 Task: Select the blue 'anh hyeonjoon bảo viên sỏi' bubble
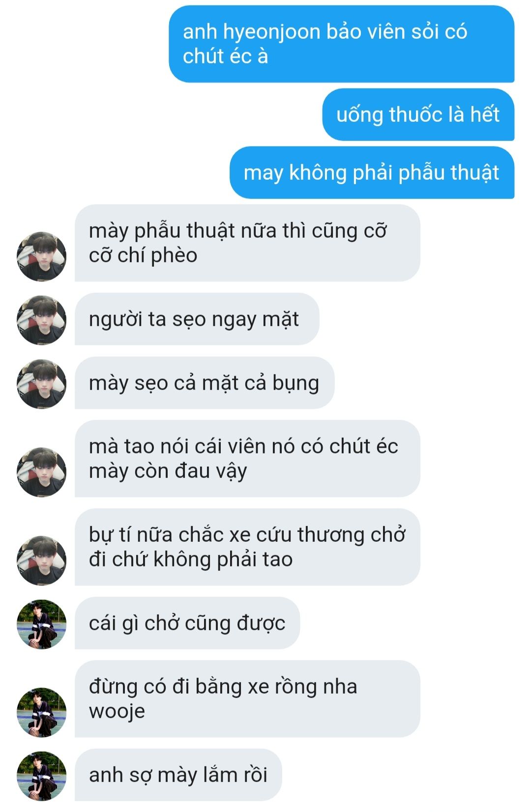pyautogui.click(x=342, y=44)
